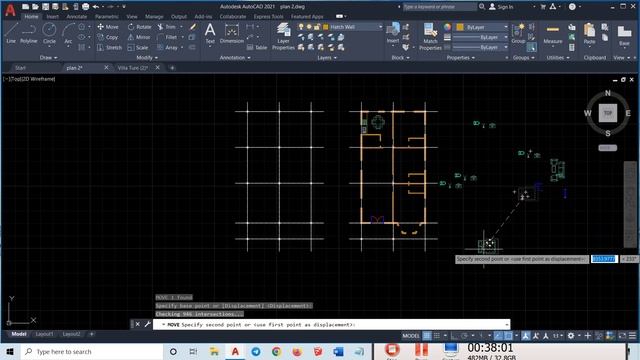Viewport: 640px width, 360px height.
Task: Switch to the Manage ribbon tab
Action: coord(154,17)
